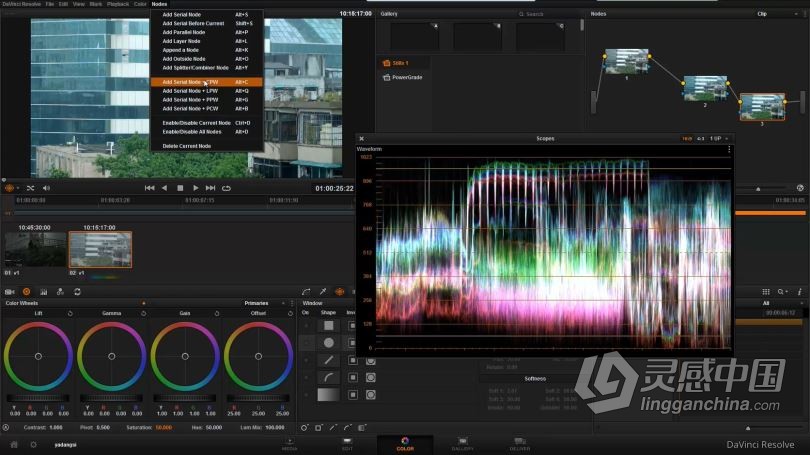Adjust the Lift master wheel slider

[38, 398]
